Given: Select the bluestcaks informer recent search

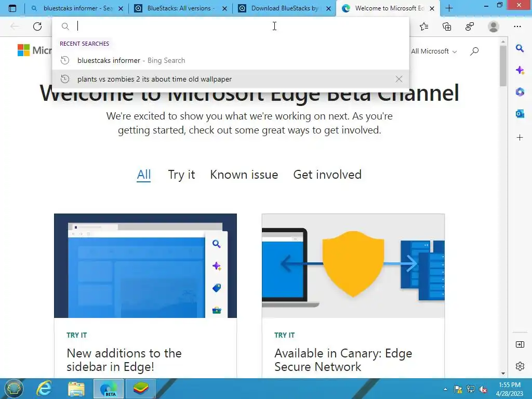Looking at the screenshot, I should coord(231,60).
